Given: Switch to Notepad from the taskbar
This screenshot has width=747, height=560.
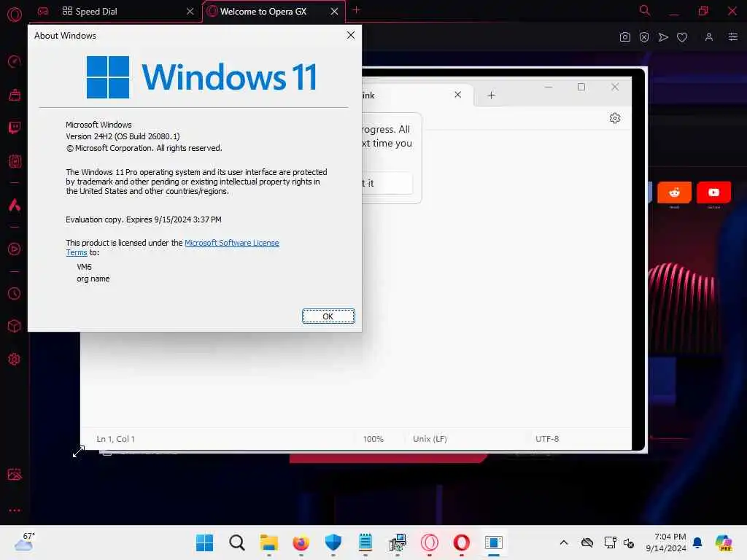Looking at the screenshot, I should [x=365, y=542].
